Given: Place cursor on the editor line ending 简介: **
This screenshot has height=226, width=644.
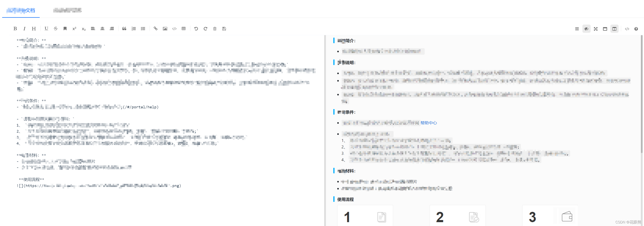Looking at the screenshot, I should [x=31, y=40].
